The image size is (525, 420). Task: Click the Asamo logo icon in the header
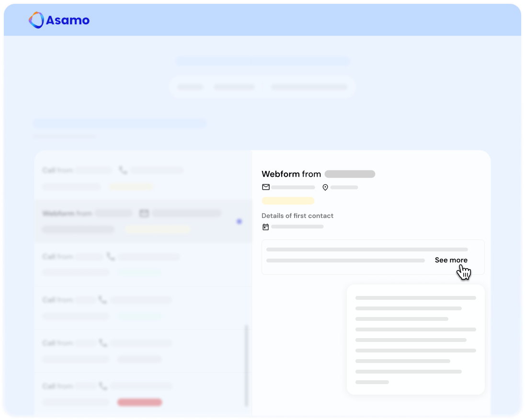point(36,21)
